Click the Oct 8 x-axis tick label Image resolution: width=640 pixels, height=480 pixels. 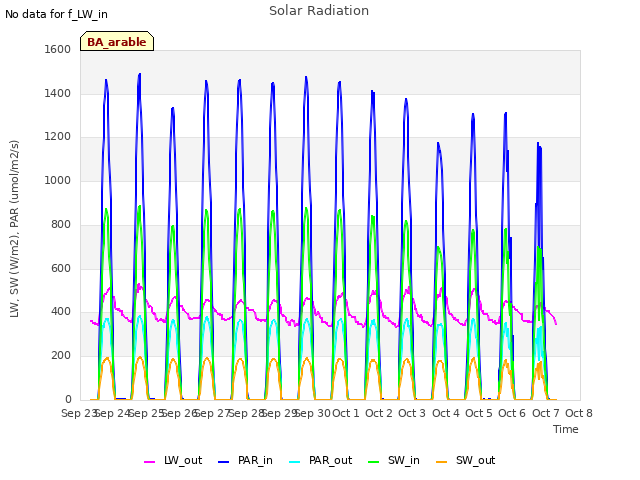(579, 413)
